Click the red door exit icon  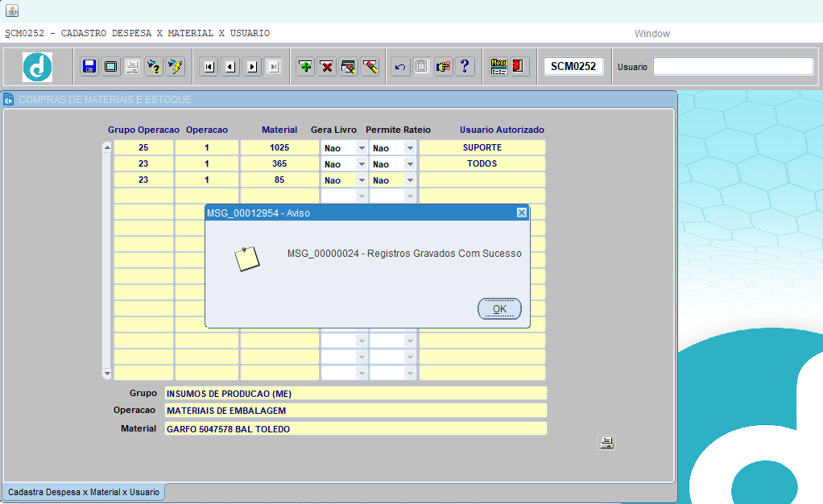click(x=519, y=67)
